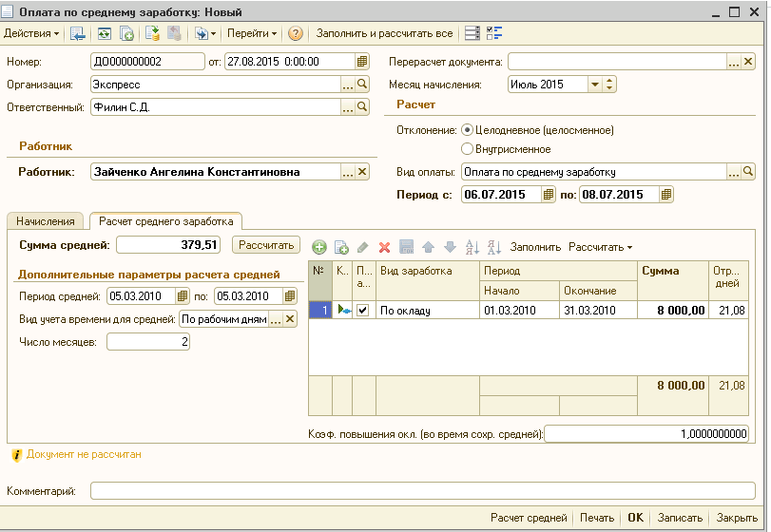Viewport: 771px width, 532px height.
Task: Click Заполнить и рассчитать все
Action: click(x=384, y=33)
